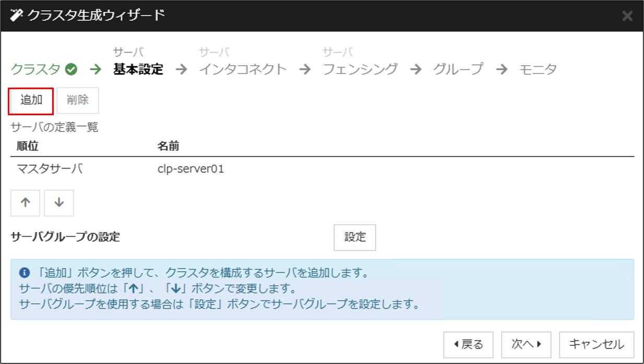Viewport: 644px width, 364px height.
Task: Jump to the モニタ step
Action: coord(538,69)
